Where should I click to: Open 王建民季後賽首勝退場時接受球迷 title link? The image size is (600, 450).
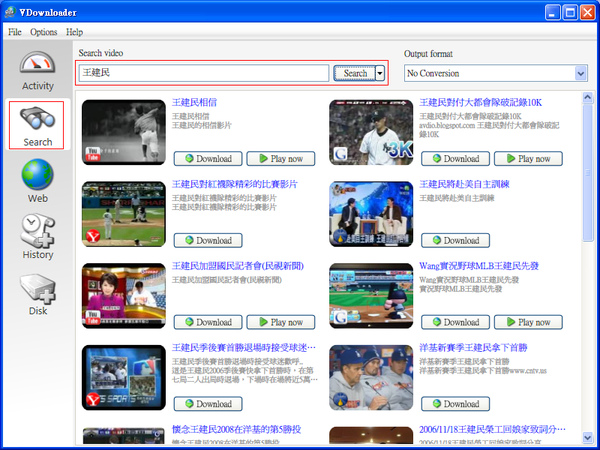pyautogui.click(x=244, y=347)
